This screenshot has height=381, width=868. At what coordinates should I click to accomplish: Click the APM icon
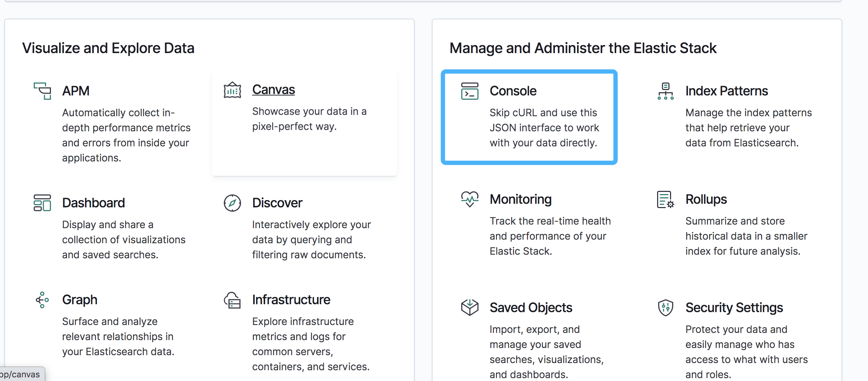point(42,91)
